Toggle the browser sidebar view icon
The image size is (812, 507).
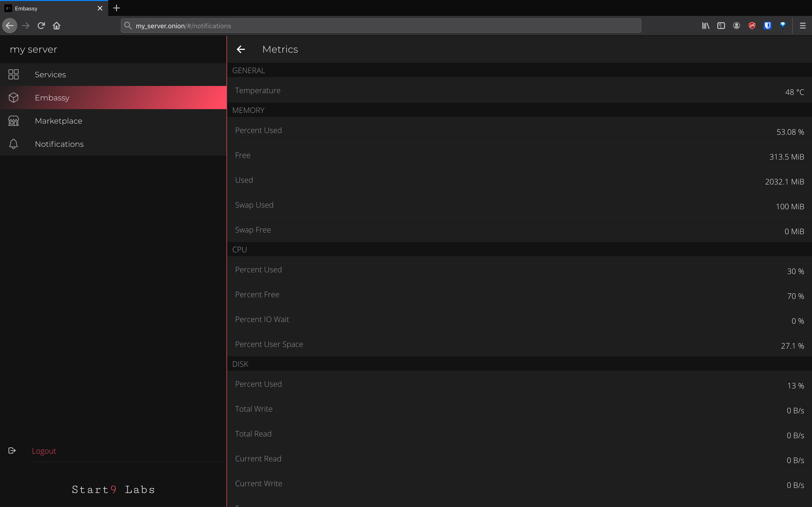[721, 26]
